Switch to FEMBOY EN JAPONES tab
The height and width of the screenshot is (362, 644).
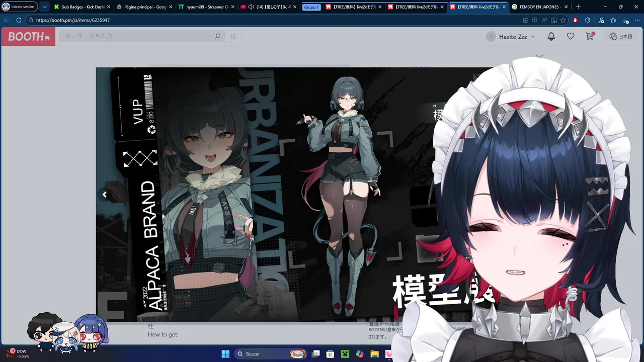539,7
